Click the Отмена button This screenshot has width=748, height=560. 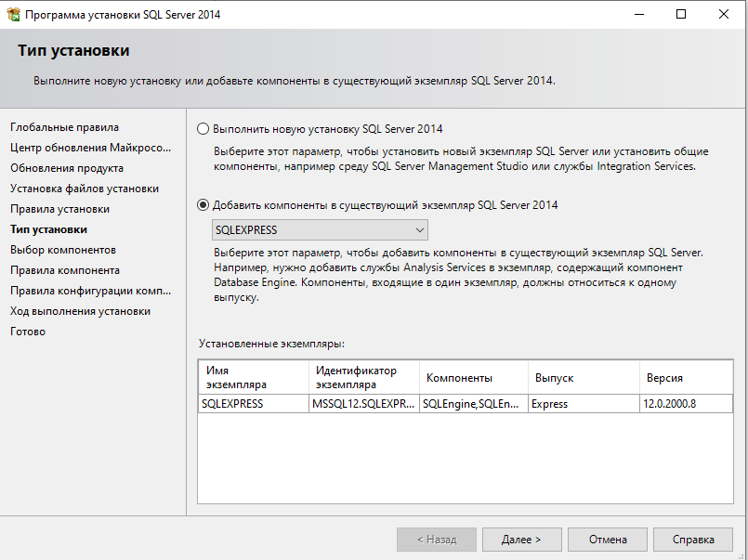pyautogui.click(x=608, y=540)
